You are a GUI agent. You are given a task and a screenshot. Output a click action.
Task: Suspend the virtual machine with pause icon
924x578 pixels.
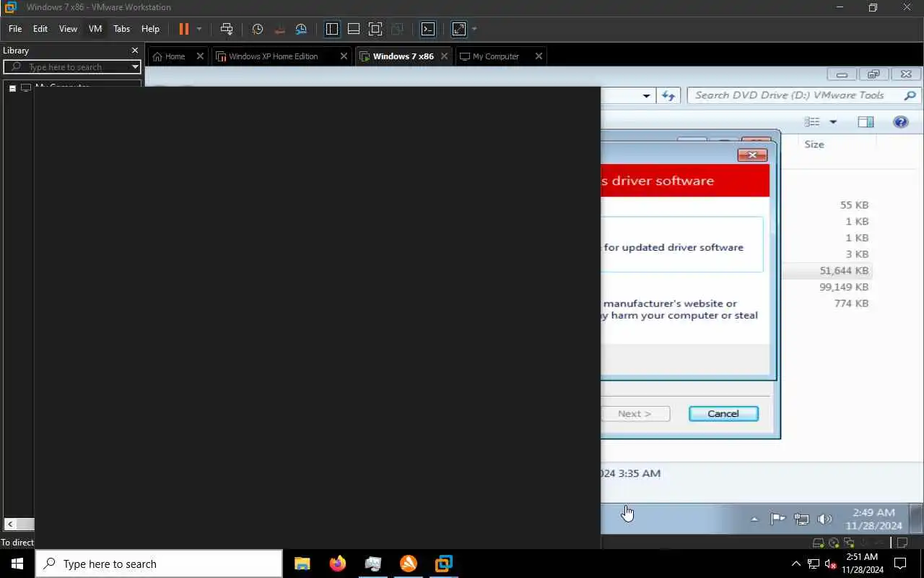click(183, 29)
